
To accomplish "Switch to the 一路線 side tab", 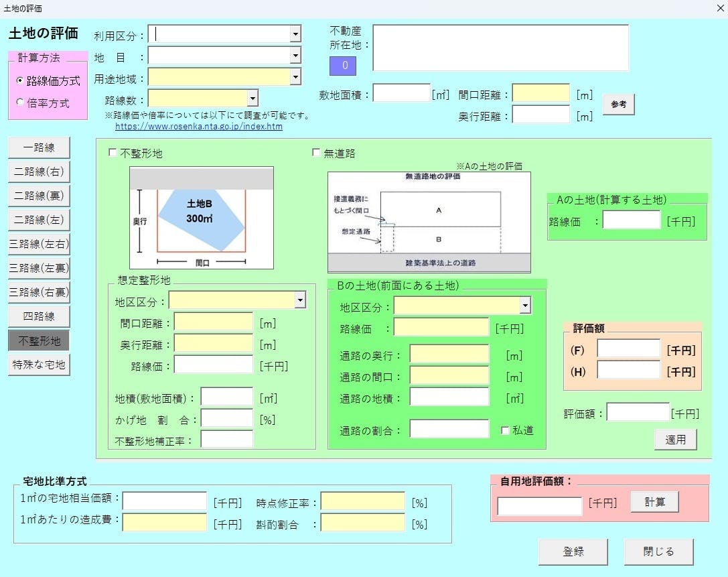I will pos(39,147).
